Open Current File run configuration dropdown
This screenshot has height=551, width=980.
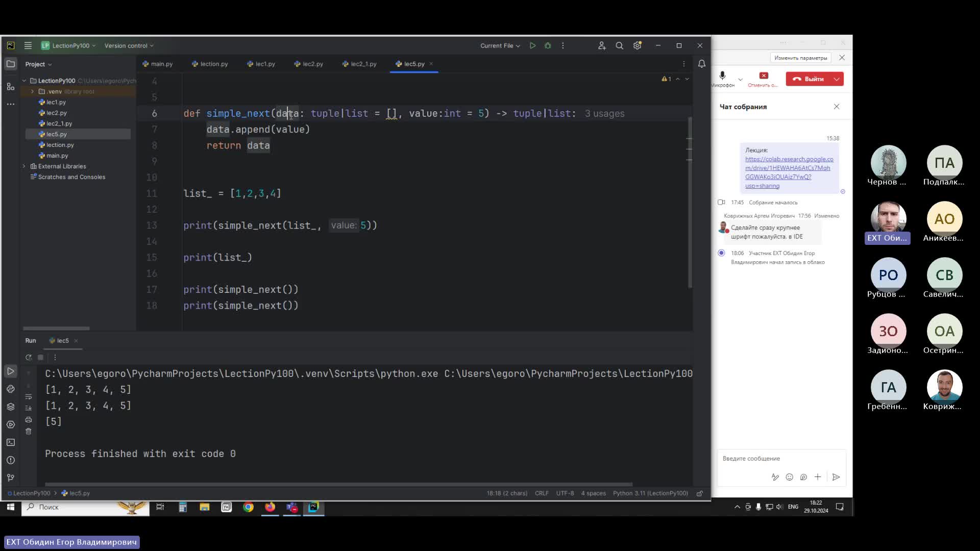pyautogui.click(x=500, y=45)
